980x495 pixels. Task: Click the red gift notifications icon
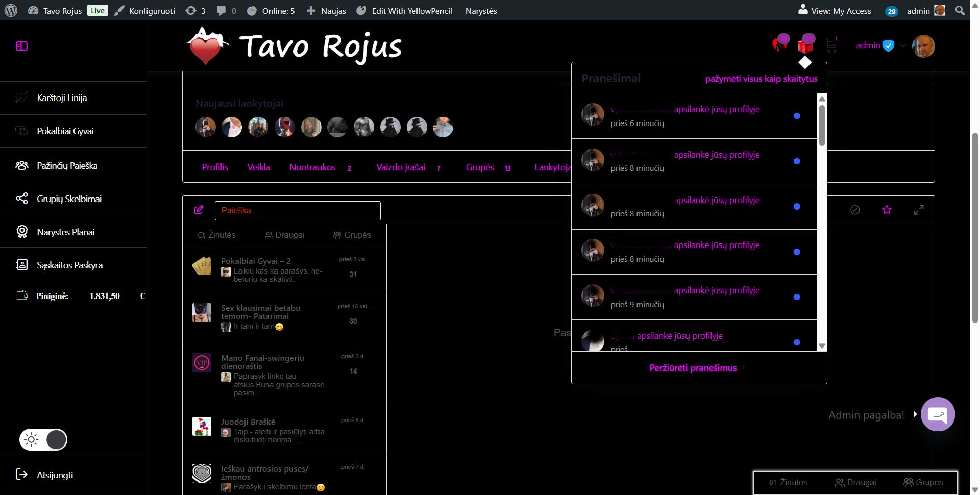coord(805,46)
